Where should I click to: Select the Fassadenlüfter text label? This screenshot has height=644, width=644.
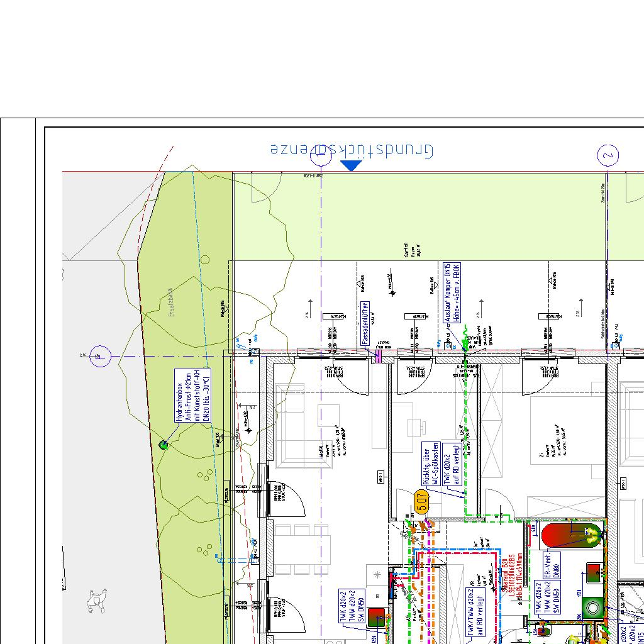[364, 321]
